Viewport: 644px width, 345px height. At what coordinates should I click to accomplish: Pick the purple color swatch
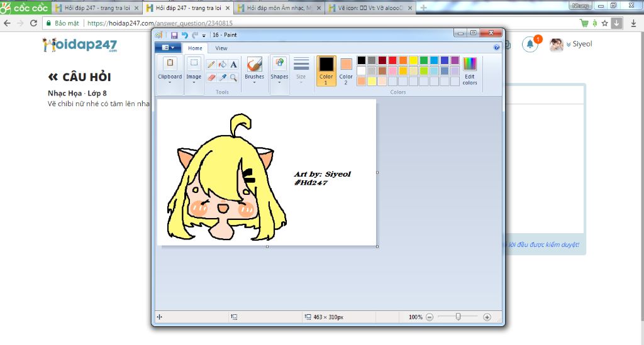pos(455,60)
